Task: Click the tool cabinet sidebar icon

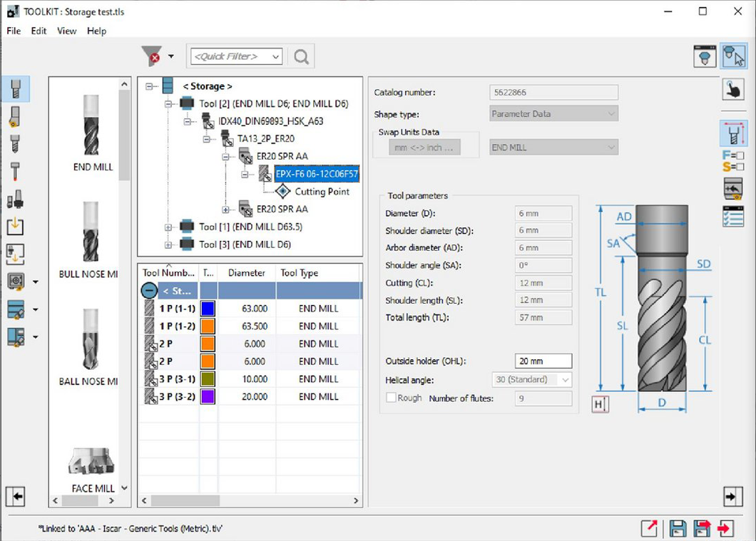Action: tap(16, 336)
